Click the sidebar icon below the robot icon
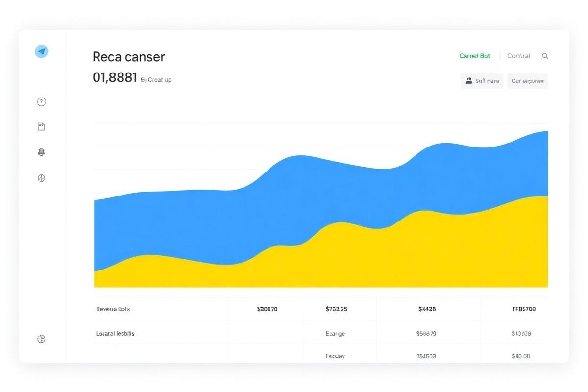The height and width of the screenshot is (392, 588). (41, 178)
